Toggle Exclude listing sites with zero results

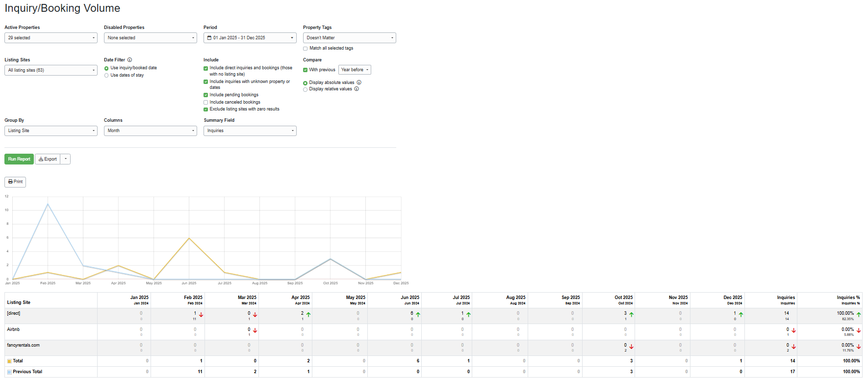pyautogui.click(x=205, y=109)
